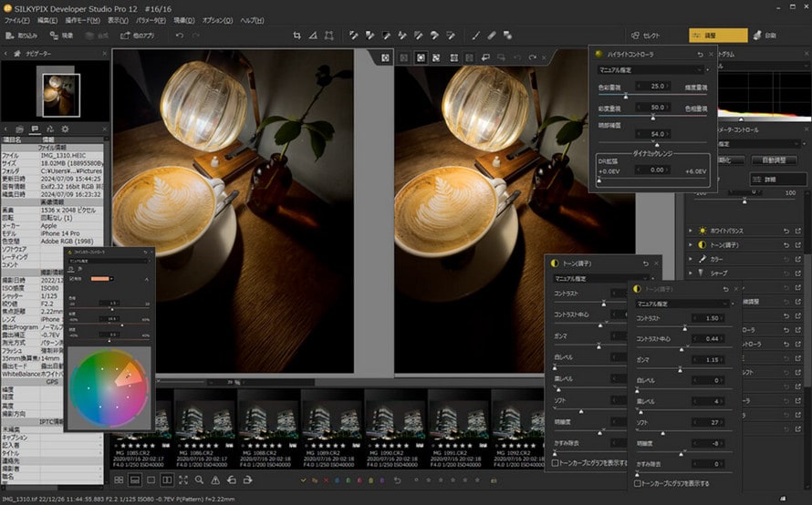Toggle the highlight warning triangle icon
The width and height of the screenshot is (812, 505).
point(215,479)
